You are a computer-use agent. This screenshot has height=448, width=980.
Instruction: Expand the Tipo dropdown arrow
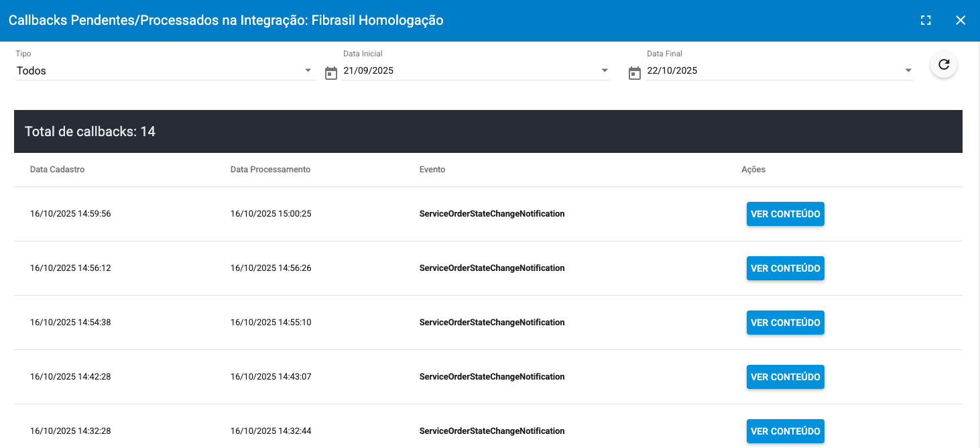308,70
